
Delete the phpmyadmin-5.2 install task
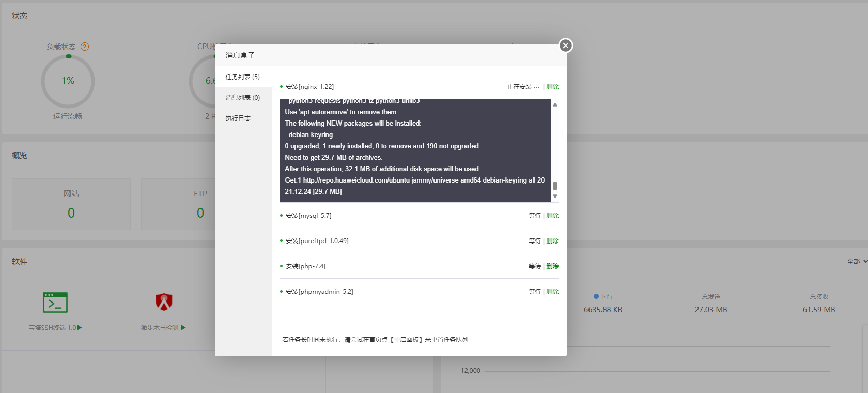pyautogui.click(x=552, y=292)
